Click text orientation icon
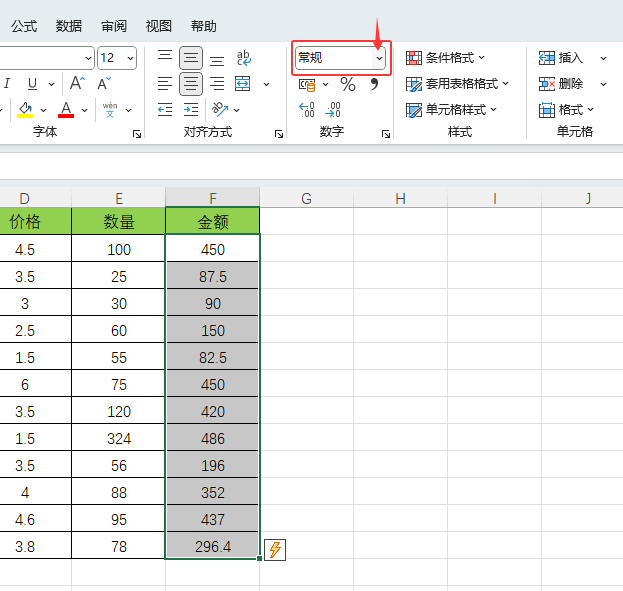 click(220, 110)
